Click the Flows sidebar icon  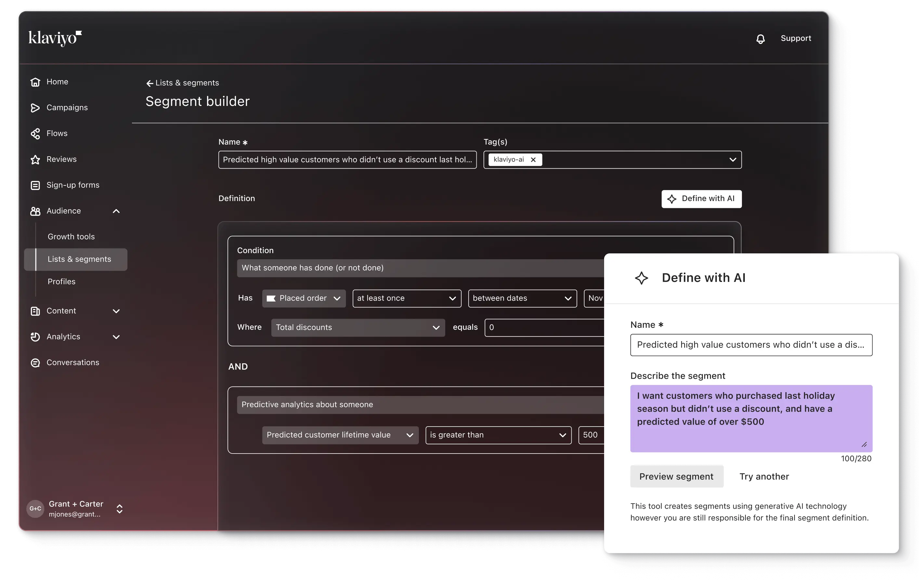(x=35, y=134)
